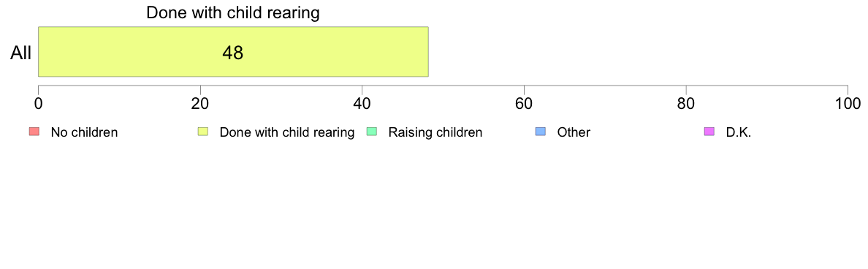The height and width of the screenshot is (269, 868).
Task: Click the blue Other legend swatch
Action: (x=541, y=132)
